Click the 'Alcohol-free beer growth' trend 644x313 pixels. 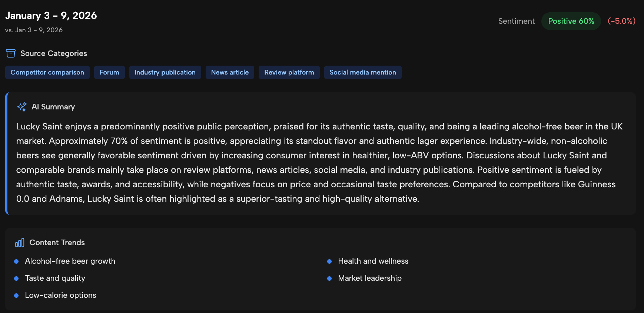[70, 261]
